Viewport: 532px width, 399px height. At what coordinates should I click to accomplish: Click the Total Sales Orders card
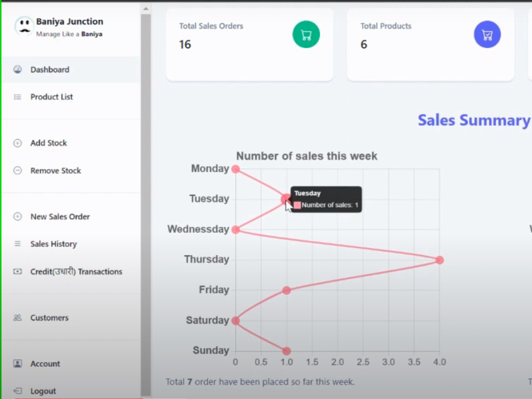pyautogui.click(x=250, y=45)
